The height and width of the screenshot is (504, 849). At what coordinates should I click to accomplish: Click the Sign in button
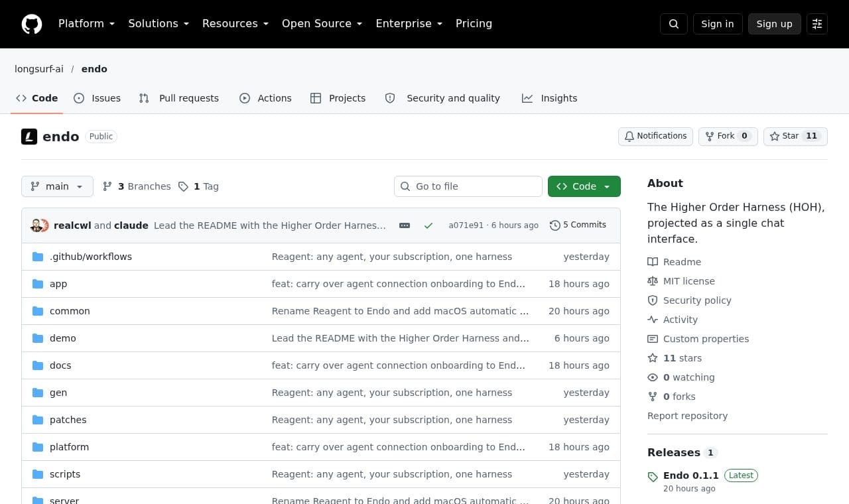click(x=718, y=24)
